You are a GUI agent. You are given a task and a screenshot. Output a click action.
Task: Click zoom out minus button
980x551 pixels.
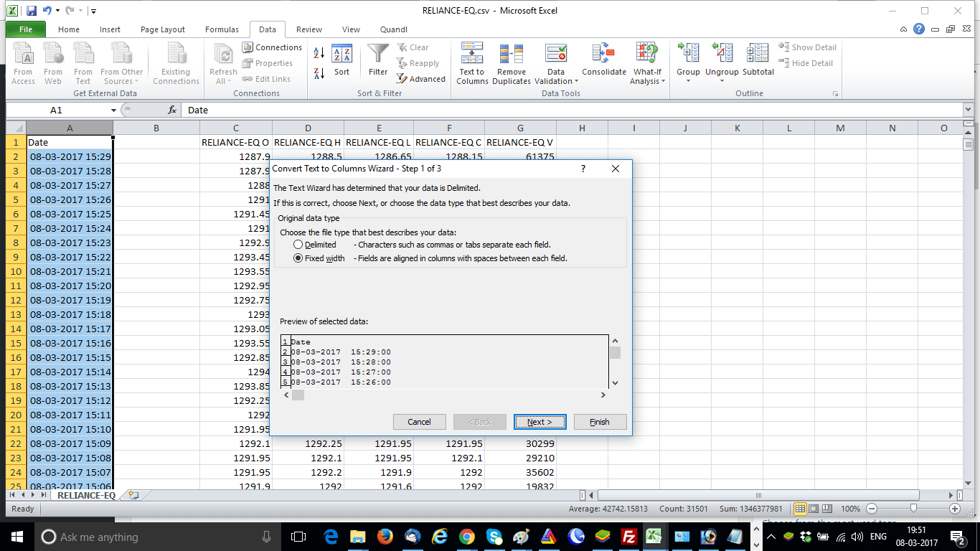click(x=872, y=509)
